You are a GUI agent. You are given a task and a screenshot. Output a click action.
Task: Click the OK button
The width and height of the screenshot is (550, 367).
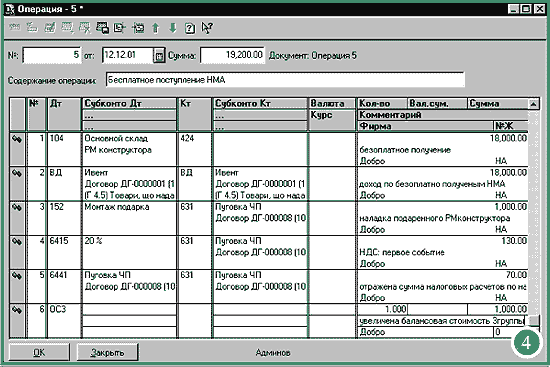[x=39, y=352]
